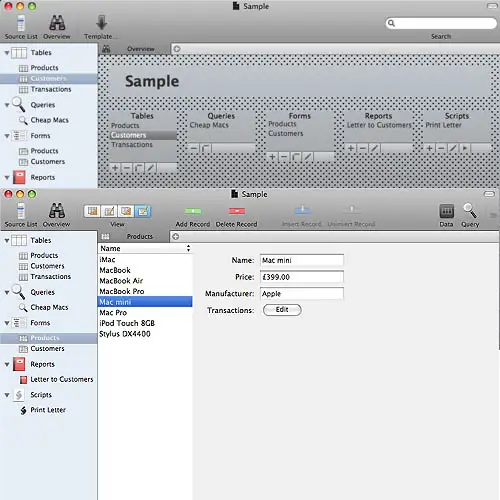This screenshot has height=500, width=500.
Task: Click Cheap Macs in Overview Queries panel
Action: click(209, 125)
